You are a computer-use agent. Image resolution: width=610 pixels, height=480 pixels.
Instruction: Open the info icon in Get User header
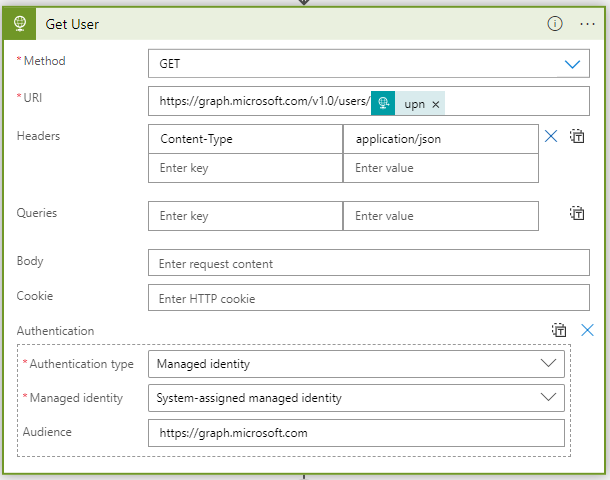point(555,23)
